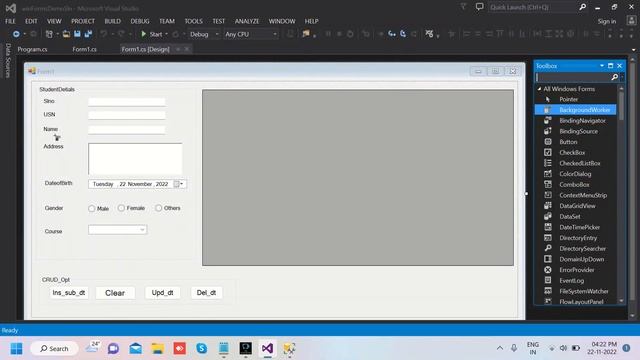This screenshot has width=640, height=360.
Task: Select BackgroundWorker in the Toolbox
Action: click(576, 110)
